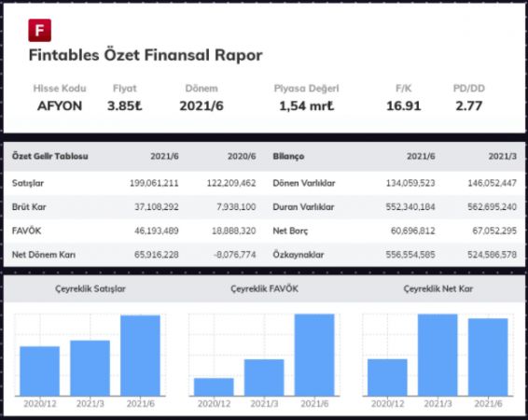Click the Özet Gelir Tablosu header

tap(50, 156)
